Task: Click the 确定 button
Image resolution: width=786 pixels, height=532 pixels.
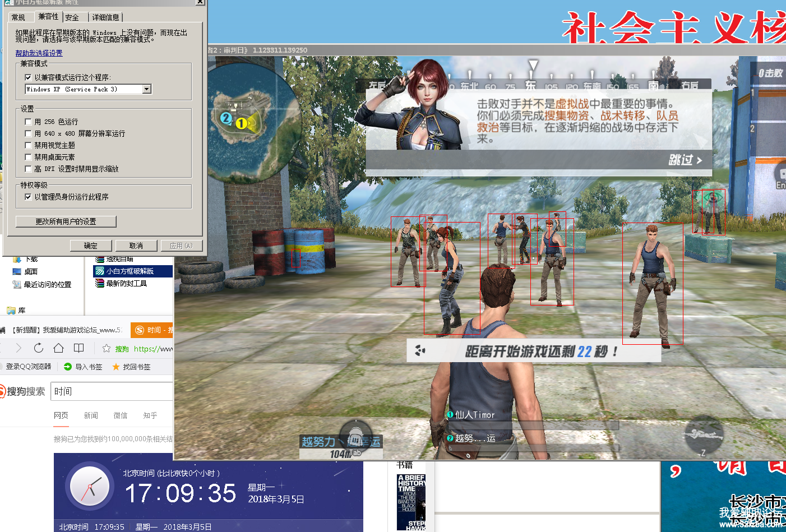Action: 91,246
